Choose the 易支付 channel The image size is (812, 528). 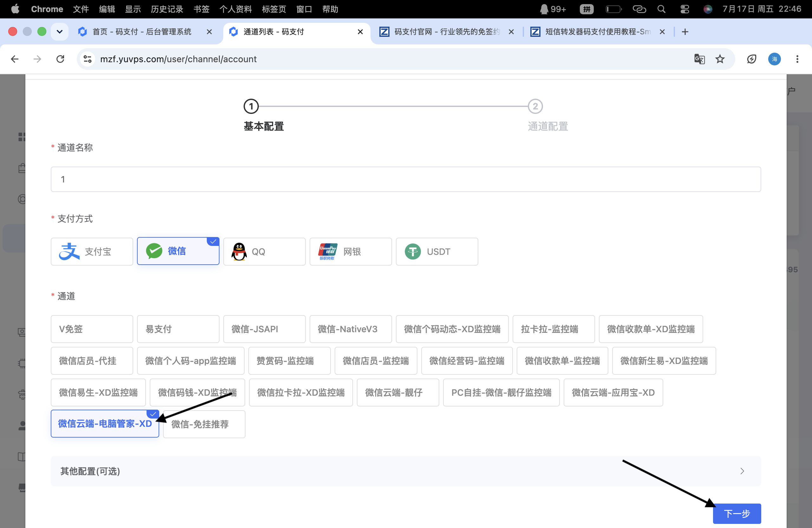(178, 329)
